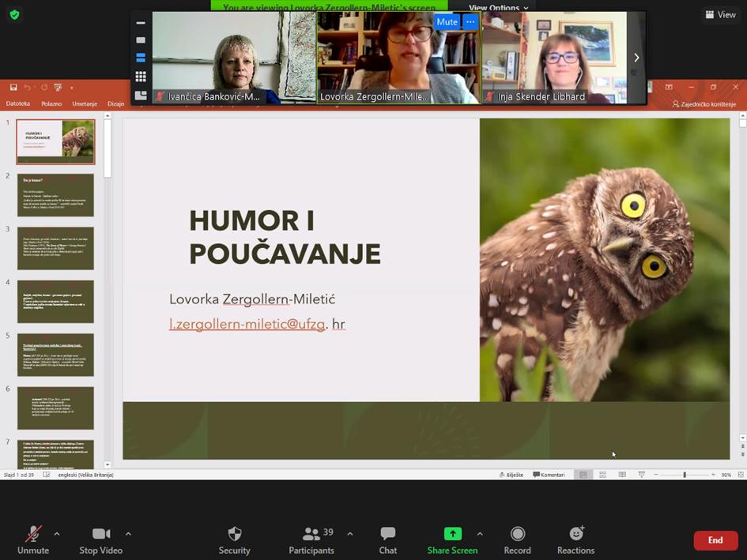Click the zoom out minus icon
This screenshot has height=560, width=747.
coord(656,475)
